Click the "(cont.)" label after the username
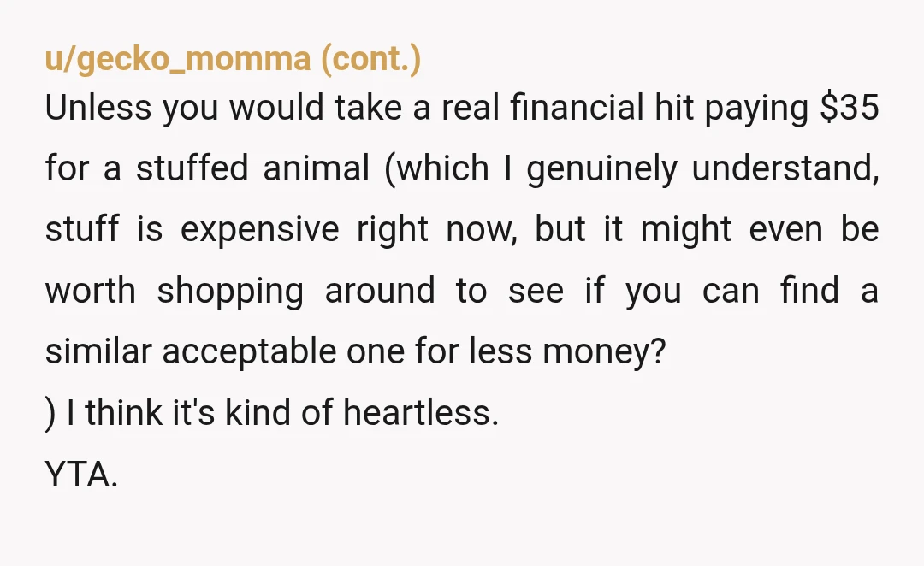Viewport: 924px width, 566px height. point(371,59)
